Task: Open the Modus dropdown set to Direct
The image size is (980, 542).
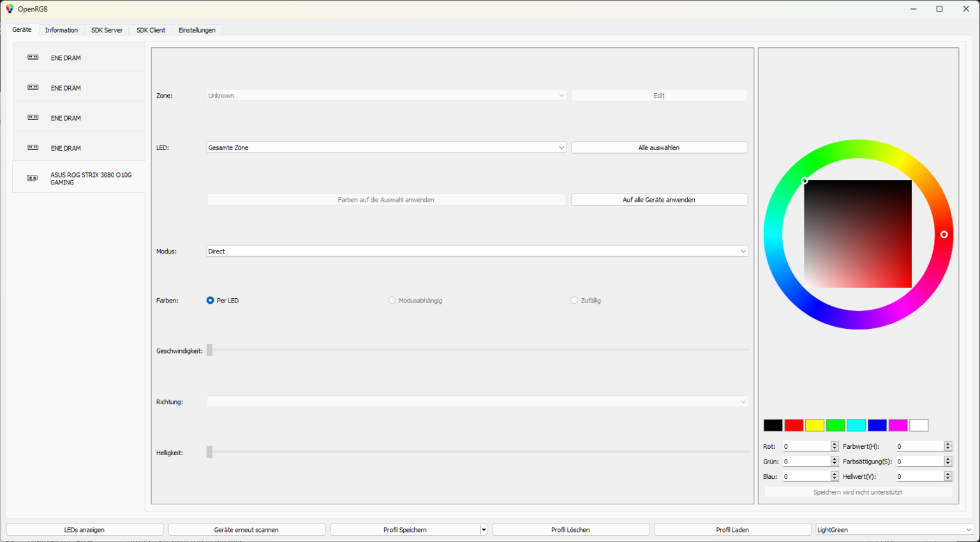Action: tap(743, 252)
